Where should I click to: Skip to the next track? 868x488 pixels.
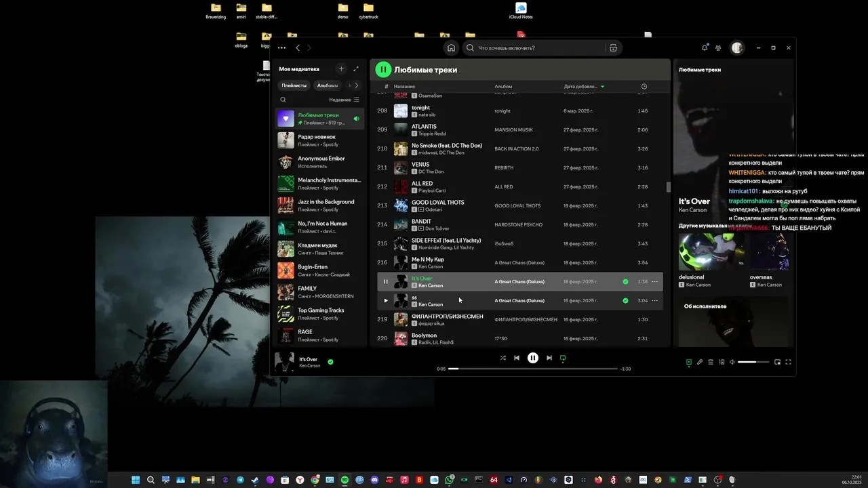pyautogui.click(x=549, y=358)
